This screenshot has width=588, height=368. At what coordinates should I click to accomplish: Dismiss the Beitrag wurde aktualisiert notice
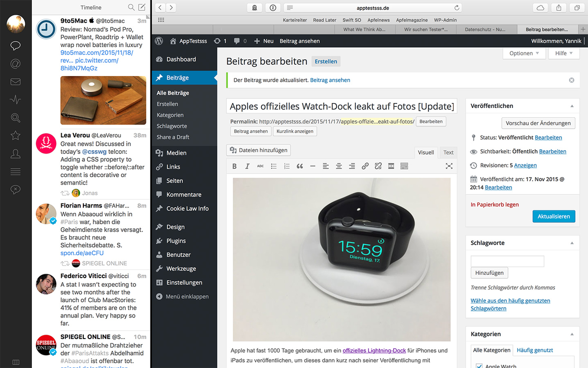point(571,80)
